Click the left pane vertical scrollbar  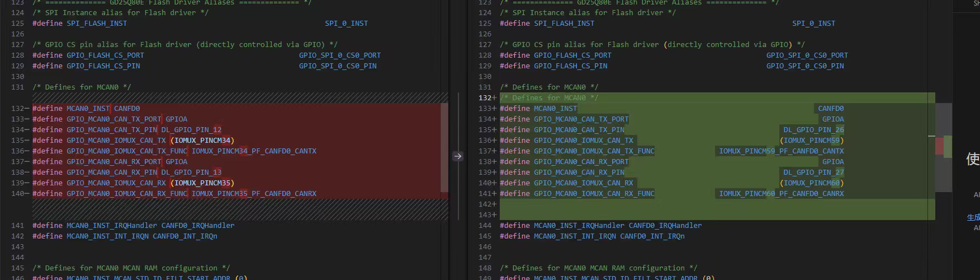(x=444, y=147)
